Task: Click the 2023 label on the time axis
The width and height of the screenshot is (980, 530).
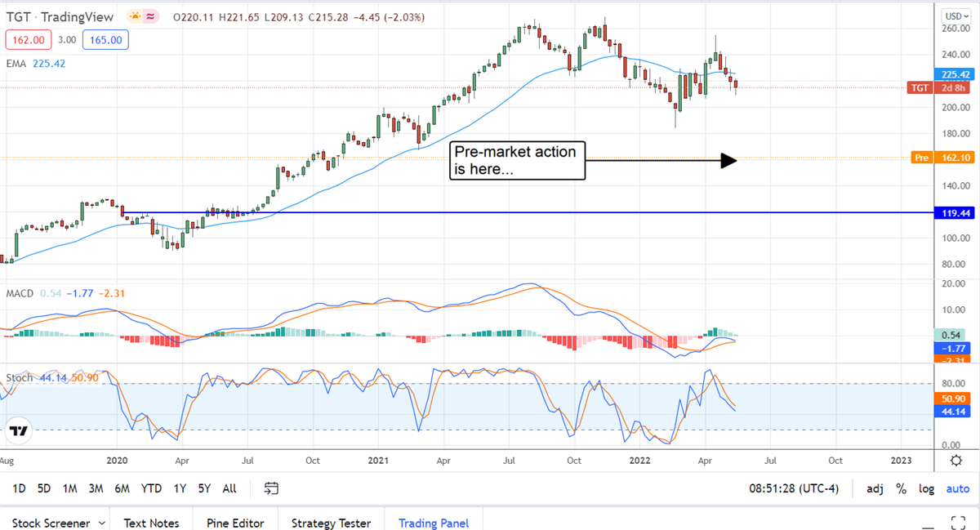Action: pos(901,461)
